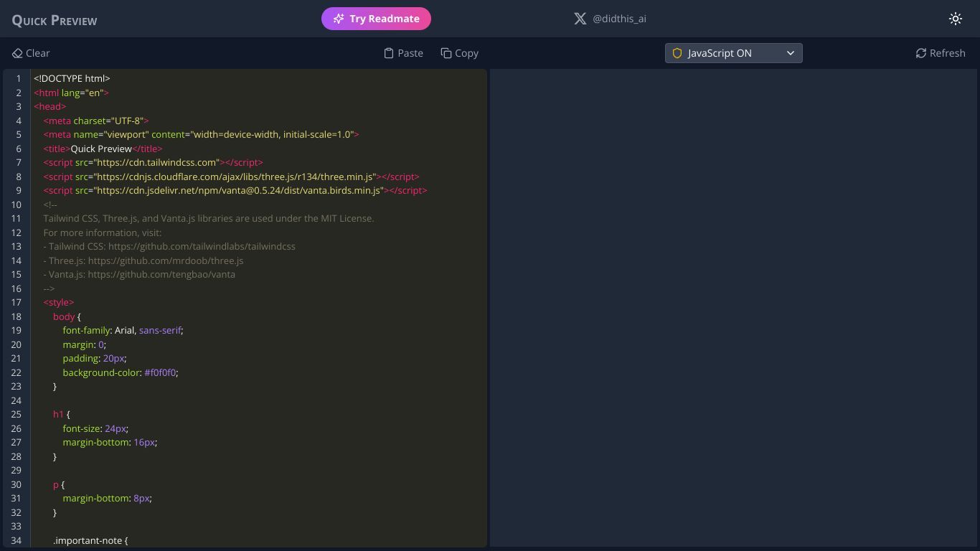Click the X logo icon
The width and height of the screenshot is (980, 551).
coord(580,19)
